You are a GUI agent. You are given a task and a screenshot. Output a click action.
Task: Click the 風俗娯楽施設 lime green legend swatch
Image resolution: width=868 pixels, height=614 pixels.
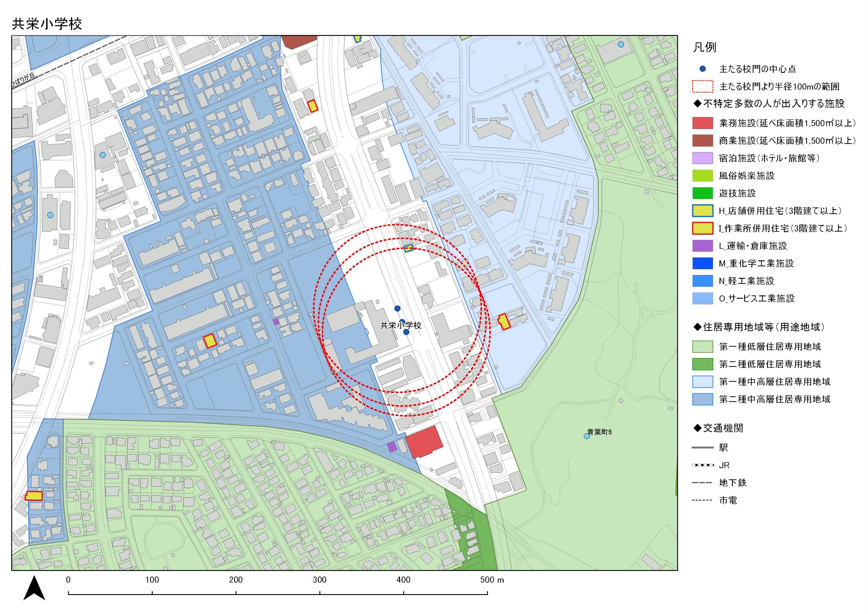[702, 176]
